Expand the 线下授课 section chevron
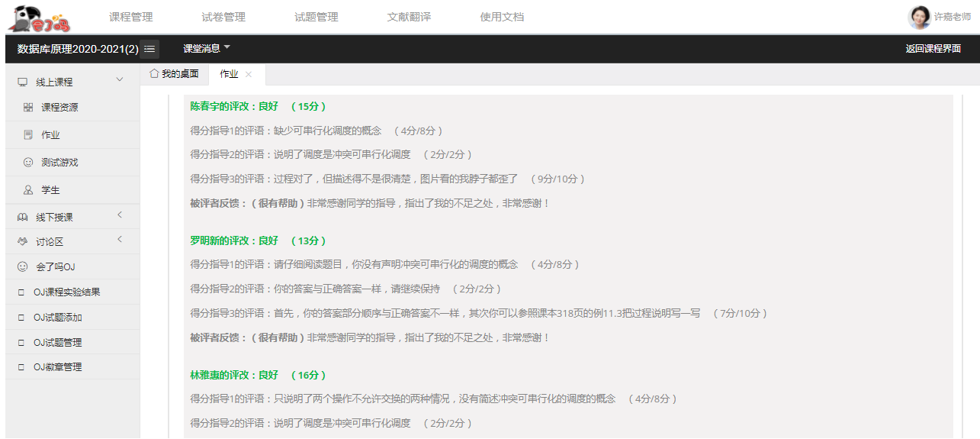This screenshot has height=439, width=980. [x=120, y=216]
